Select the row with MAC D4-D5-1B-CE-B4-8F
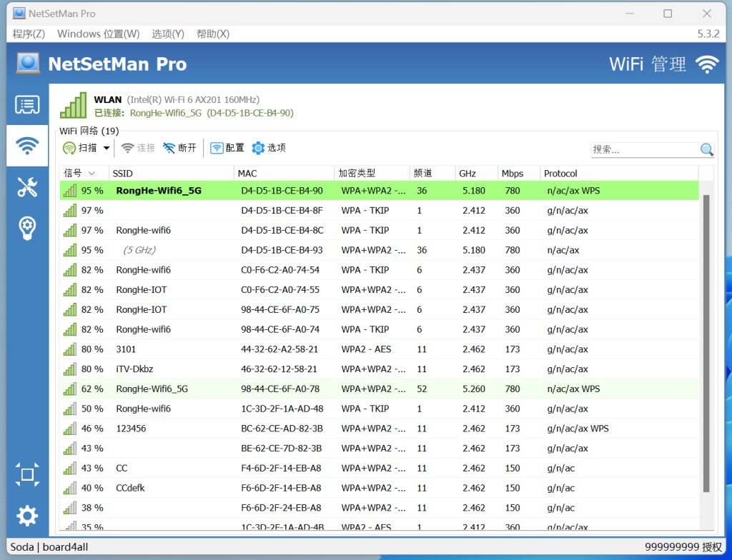 tap(379, 211)
